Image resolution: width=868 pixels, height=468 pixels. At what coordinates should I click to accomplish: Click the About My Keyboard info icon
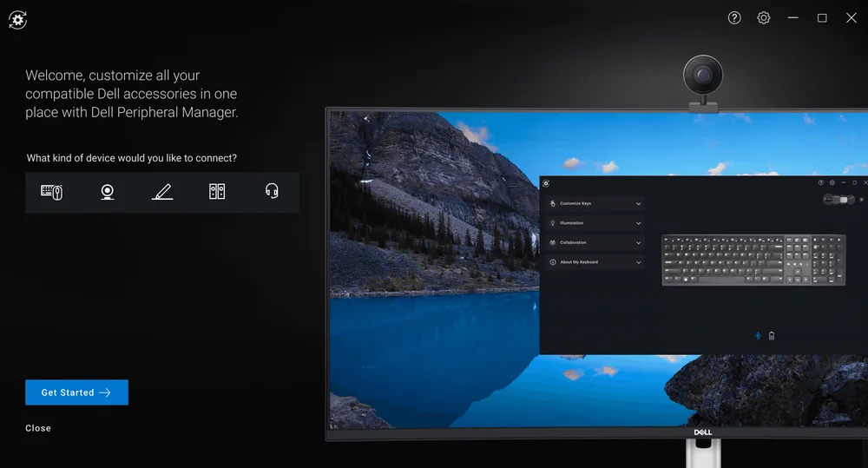pyautogui.click(x=552, y=262)
